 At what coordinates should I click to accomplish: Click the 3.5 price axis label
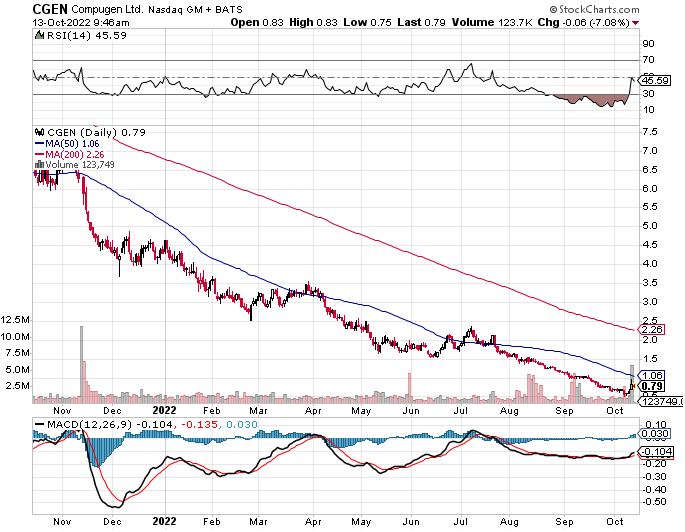tap(650, 283)
